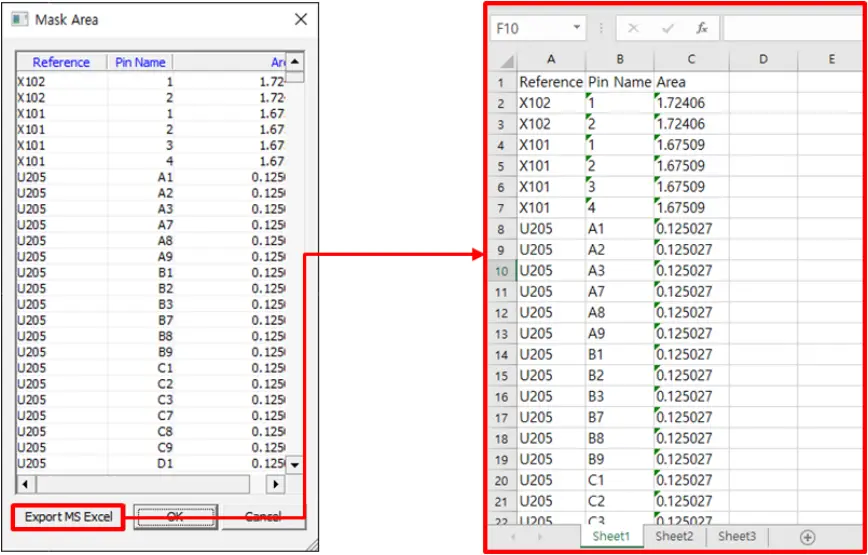Click the list's scroll down arrow

(294, 465)
